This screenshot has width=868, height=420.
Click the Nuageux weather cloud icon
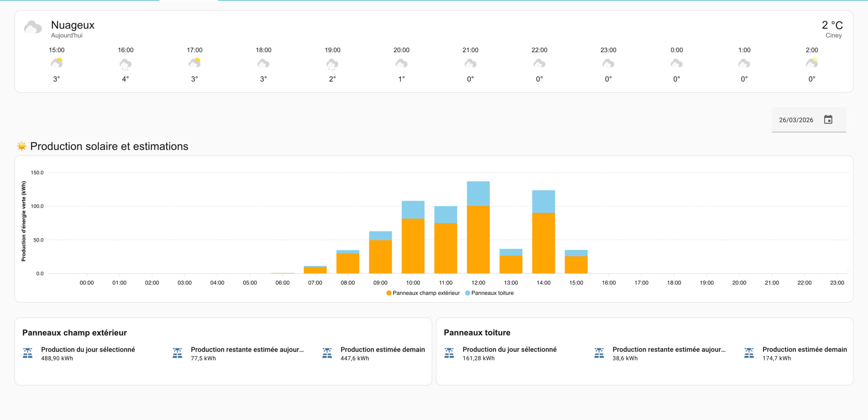pyautogui.click(x=33, y=28)
